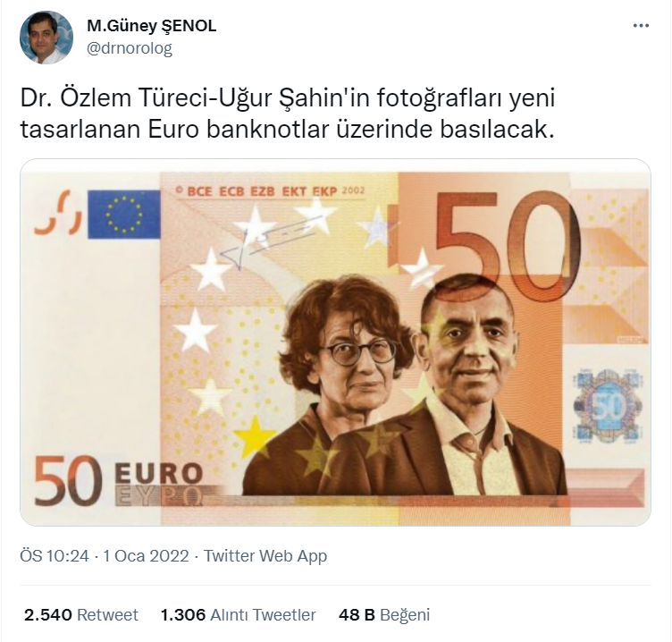View the 48 B Beğeni likes
The image size is (672, 642).
point(384,614)
